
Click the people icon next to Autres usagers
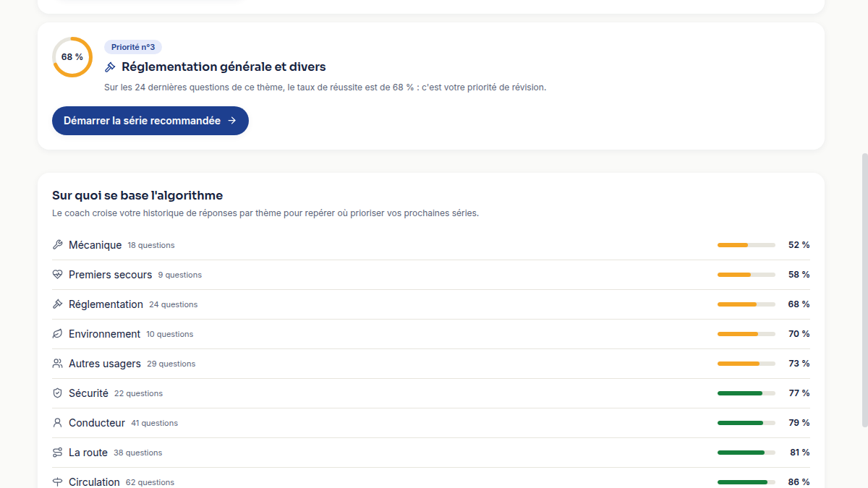coord(58,364)
